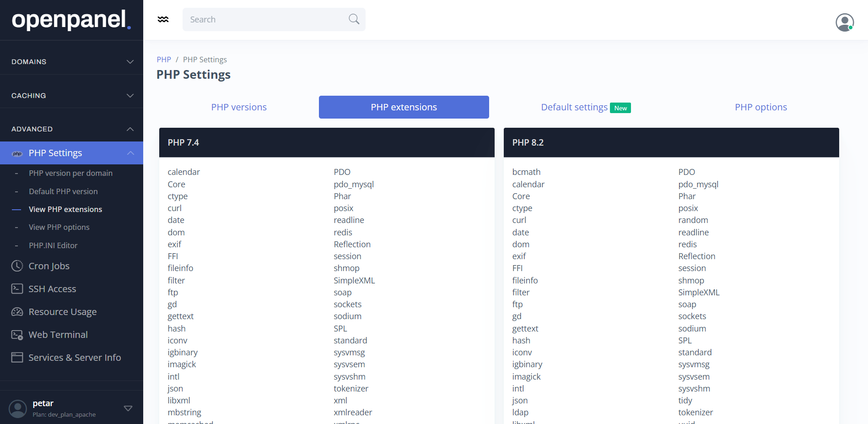This screenshot has width=868, height=424.
Task: Collapse the Advanced sidebar section
Action: coord(71,129)
